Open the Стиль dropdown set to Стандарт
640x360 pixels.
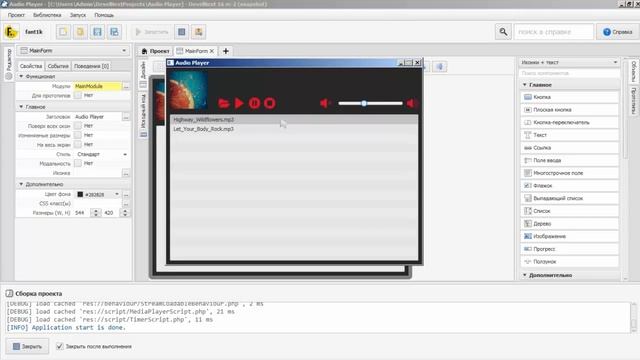click(102, 154)
